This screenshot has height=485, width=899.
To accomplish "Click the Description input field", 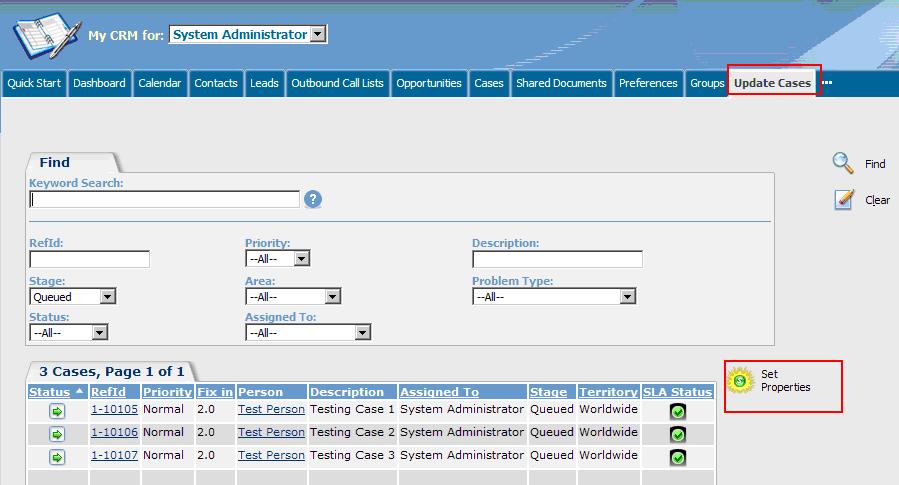I will pos(557,259).
